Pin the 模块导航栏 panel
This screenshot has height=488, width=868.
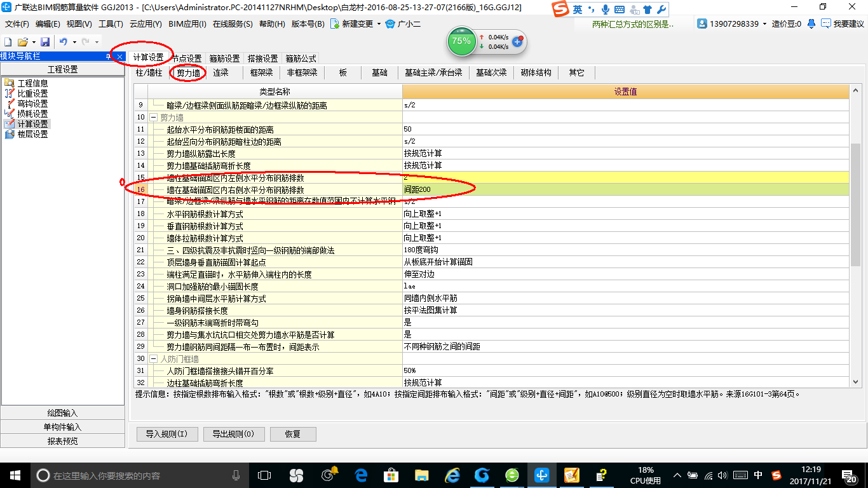[108, 57]
